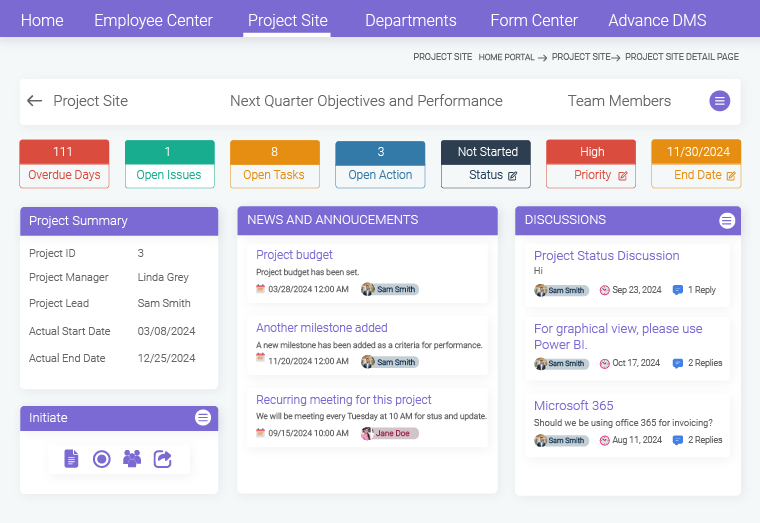
Task: Open the Power BI graphical view discussion
Action: coord(618,336)
